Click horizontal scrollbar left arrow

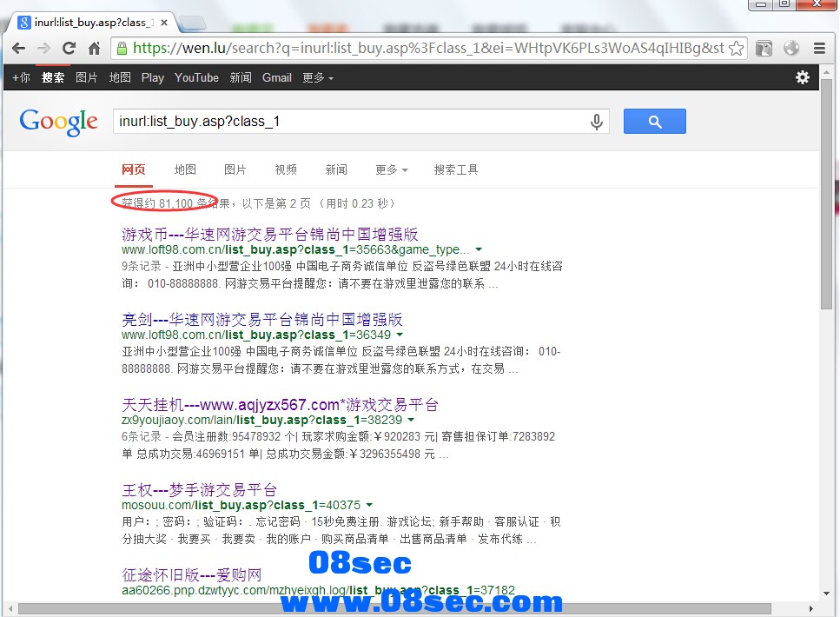pos(10,609)
